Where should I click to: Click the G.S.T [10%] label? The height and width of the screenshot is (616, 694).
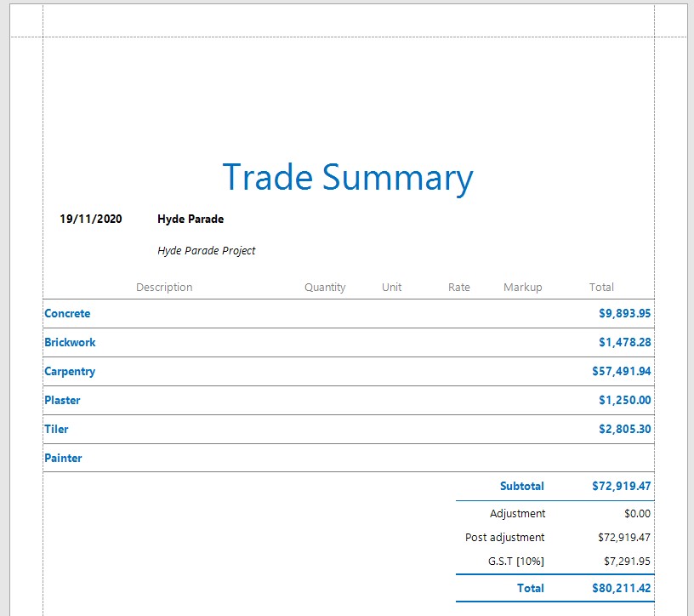(x=516, y=562)
